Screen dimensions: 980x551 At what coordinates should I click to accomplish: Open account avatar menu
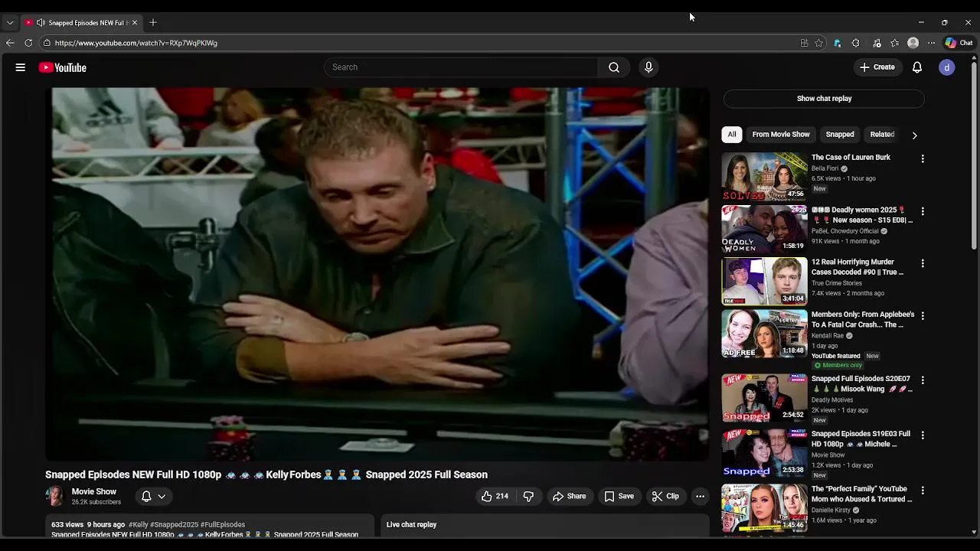tap(947, 67)
